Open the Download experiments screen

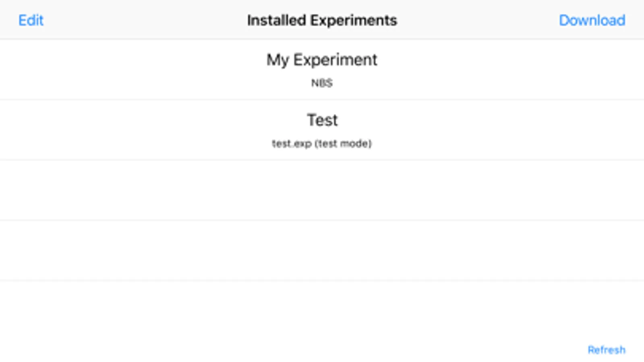tap(592, 20)
